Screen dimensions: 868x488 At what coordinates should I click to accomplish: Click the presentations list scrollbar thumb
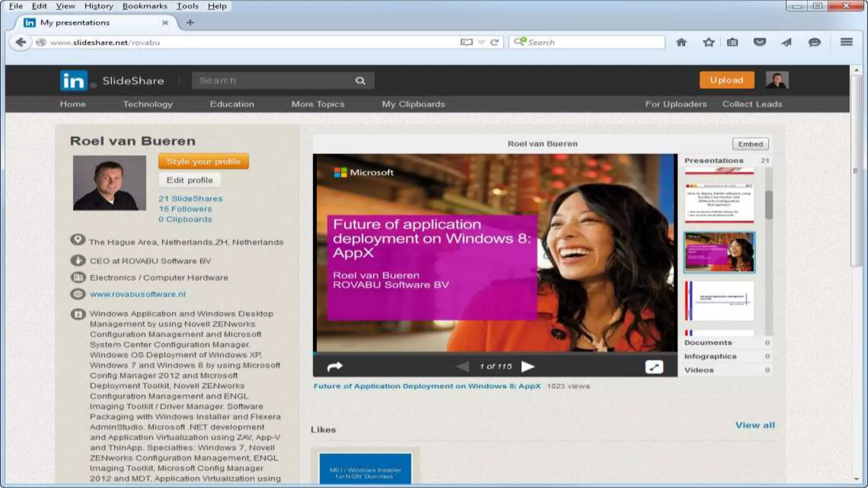pos(769,205)
